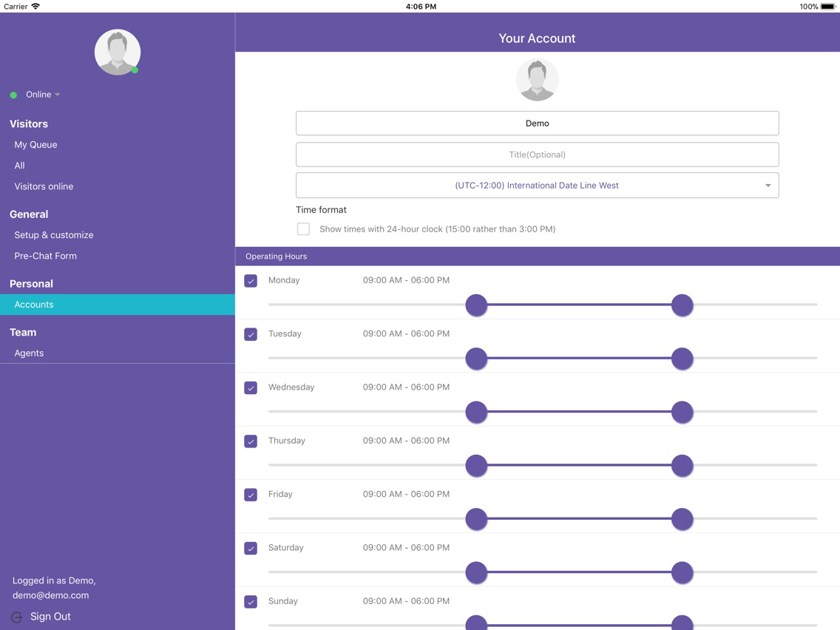Click the Time format label
This screenshot has width=840, height=630.
tap(321, 210)
